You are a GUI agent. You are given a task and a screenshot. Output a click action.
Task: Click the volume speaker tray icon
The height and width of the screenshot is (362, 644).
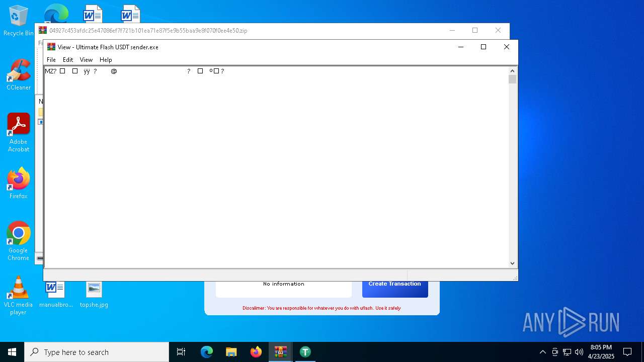(579, 352)
